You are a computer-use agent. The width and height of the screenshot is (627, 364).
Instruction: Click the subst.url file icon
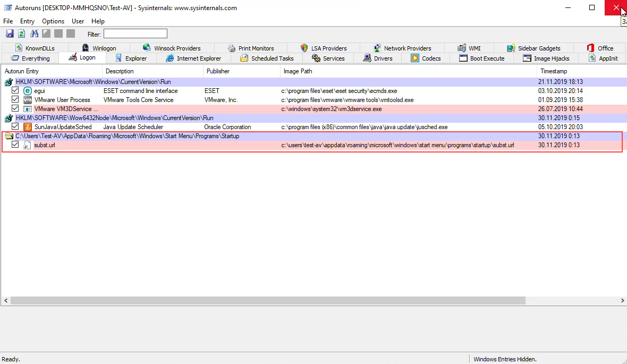click(x=27, y=145)
